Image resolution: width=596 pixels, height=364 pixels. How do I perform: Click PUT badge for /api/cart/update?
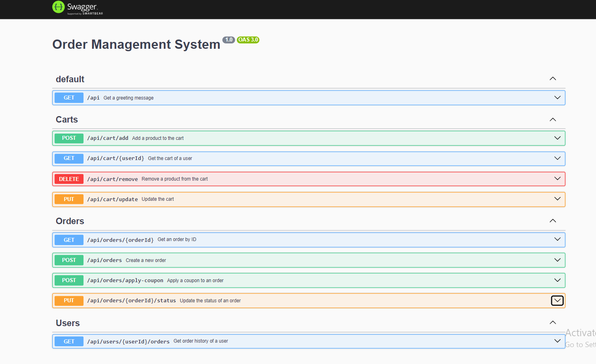point(69,199)
